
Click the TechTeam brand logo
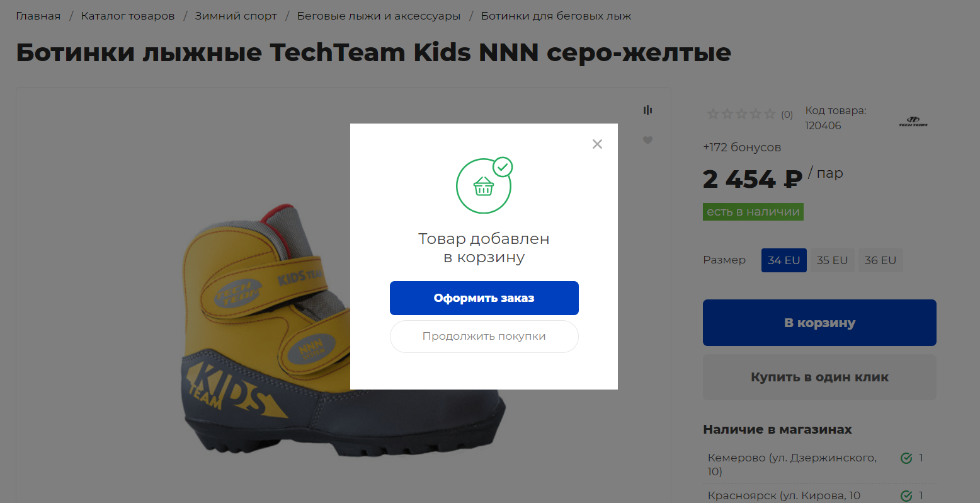(x=913, y=121)
